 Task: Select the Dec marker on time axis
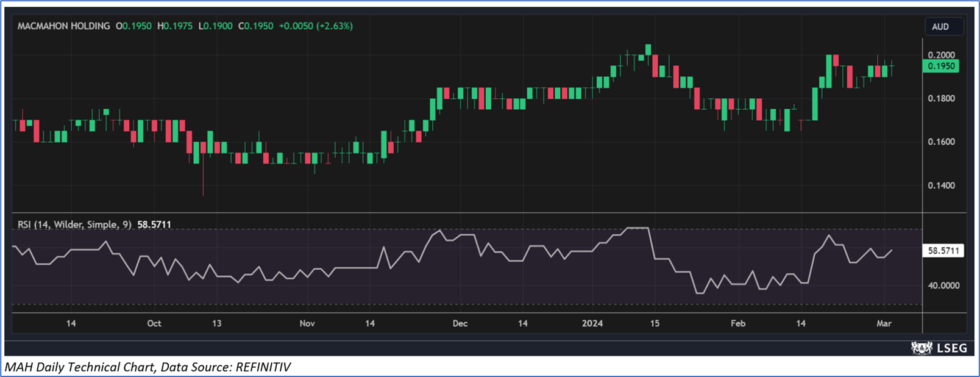pos(460,323)
